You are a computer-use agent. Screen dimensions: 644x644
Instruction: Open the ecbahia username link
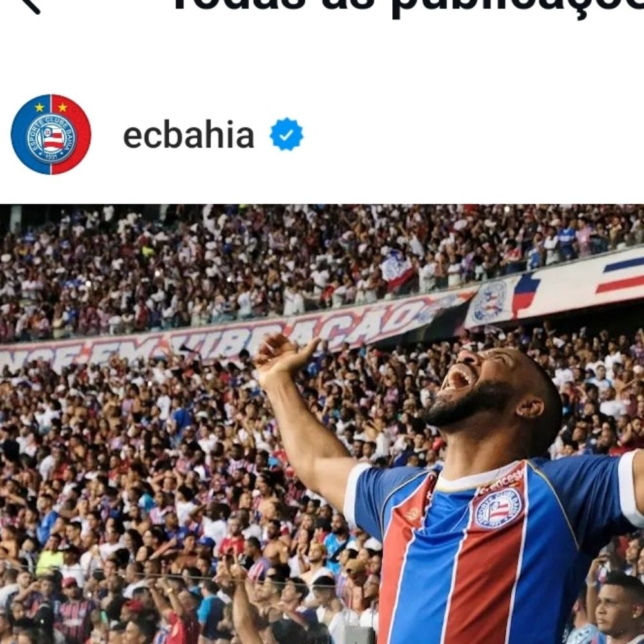click(x=189, y=135)
